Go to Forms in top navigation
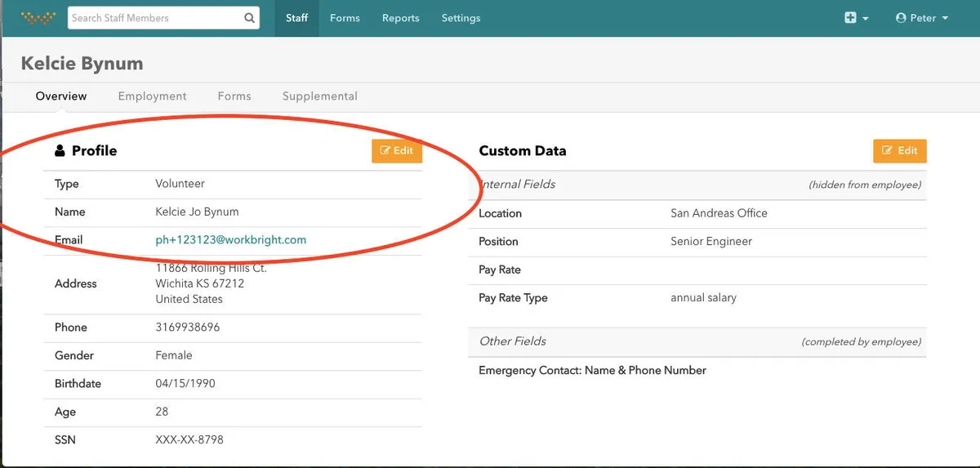 345,18
